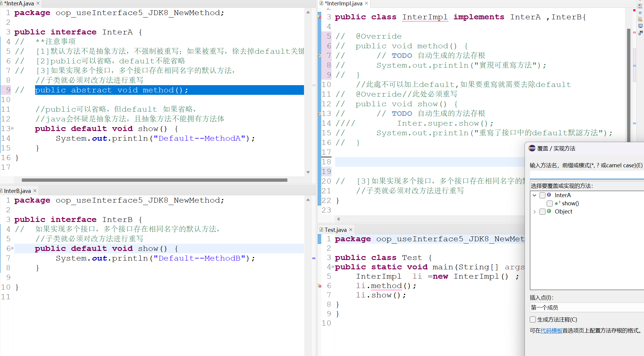644x356 pixels.
Task: Close the InterB.java editor tab
Action: 35,191
